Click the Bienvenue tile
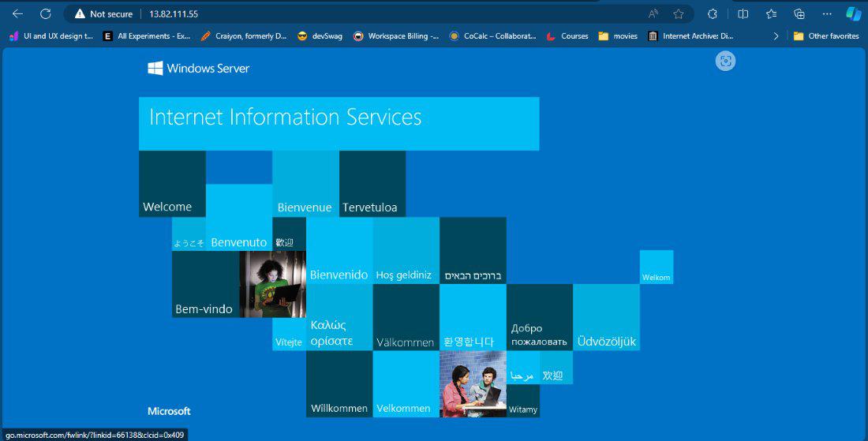The height and width of the screenshot is (441, 868). point(305,184)
